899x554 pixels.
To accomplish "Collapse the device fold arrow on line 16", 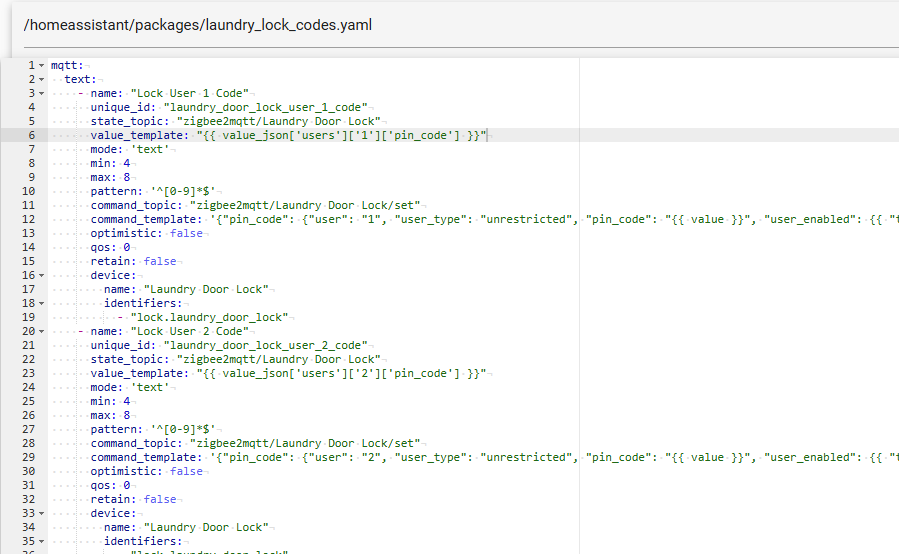I will tap(41, 276).
